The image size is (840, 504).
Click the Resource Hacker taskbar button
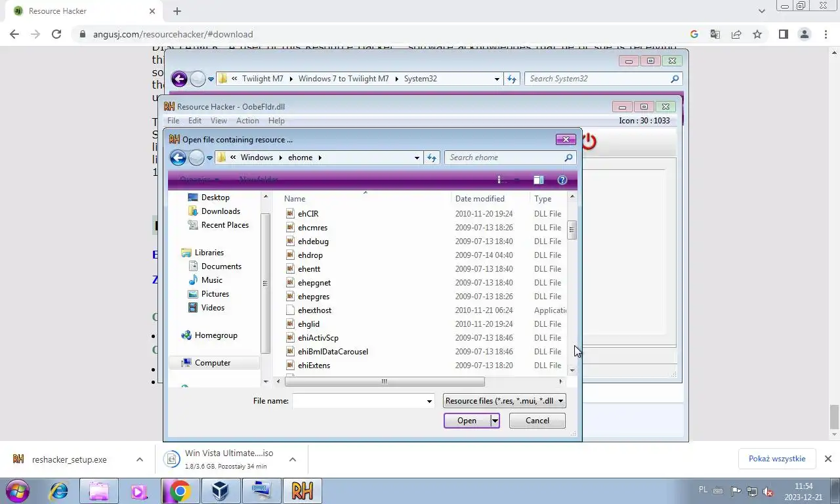(x=302, y=491)
